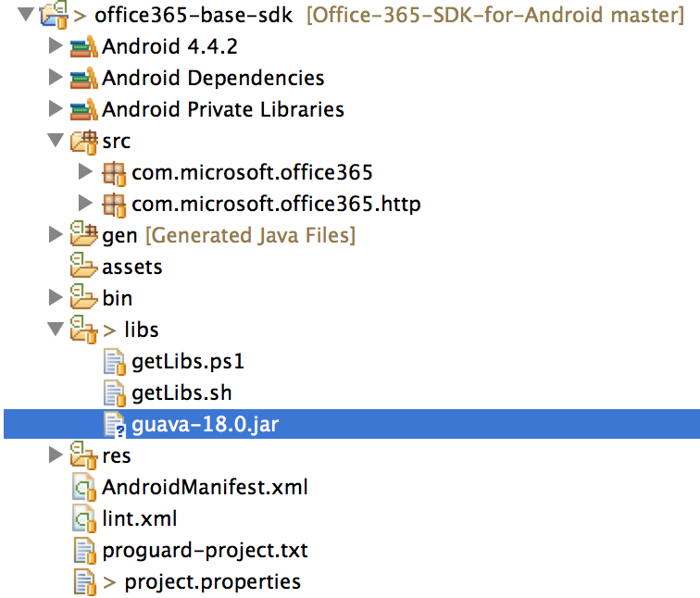Click the AndroidManifest.xml file icon
The image size is (700, 598).
point(84,487)
